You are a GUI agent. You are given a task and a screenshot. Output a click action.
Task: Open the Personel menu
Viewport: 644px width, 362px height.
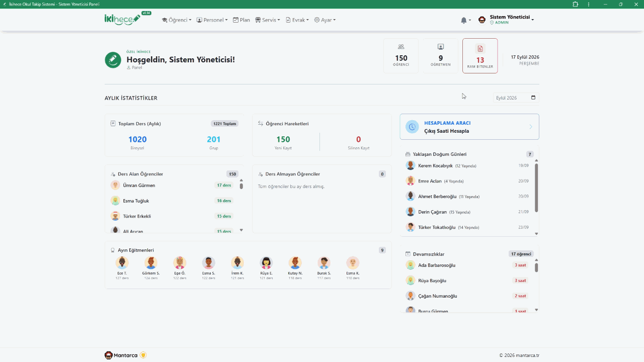212,20
